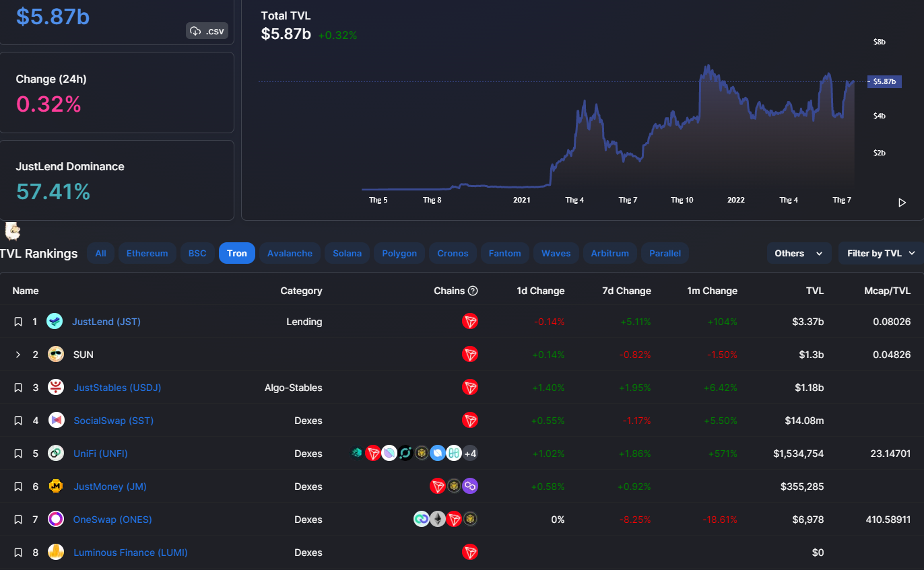Open the Others chains dropdown

pyautogui.click(x=799, y=253)
